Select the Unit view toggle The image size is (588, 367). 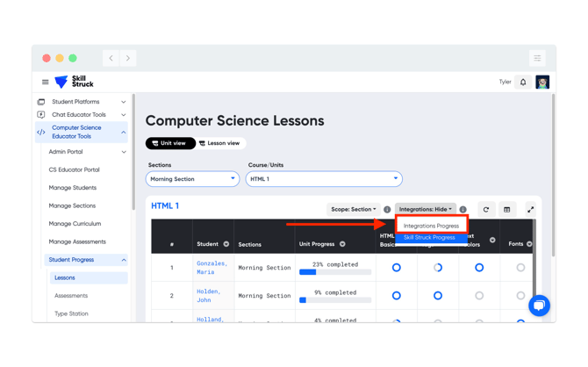point(170,143)
